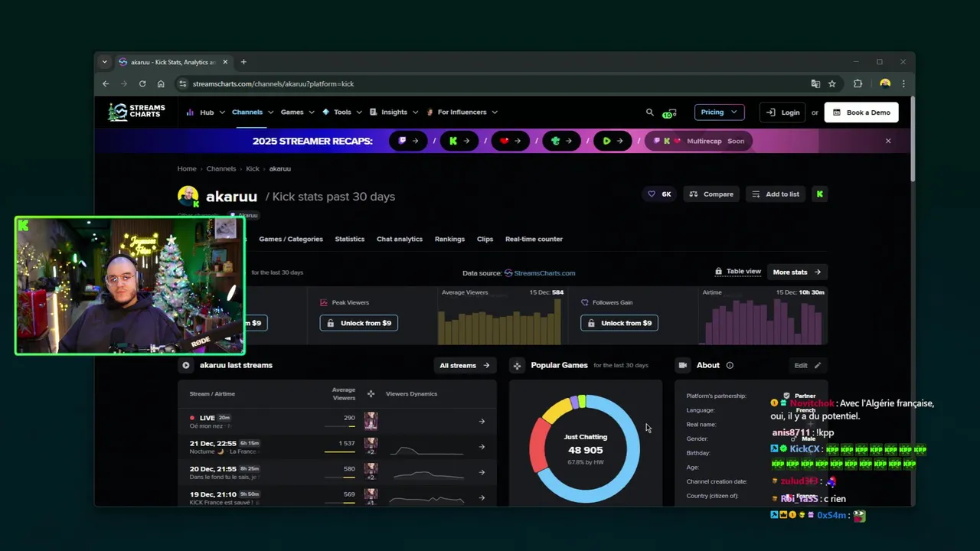This screenshot has width=980, height=551.
Task: Open the Pricing dropdown
Action: 719,112
